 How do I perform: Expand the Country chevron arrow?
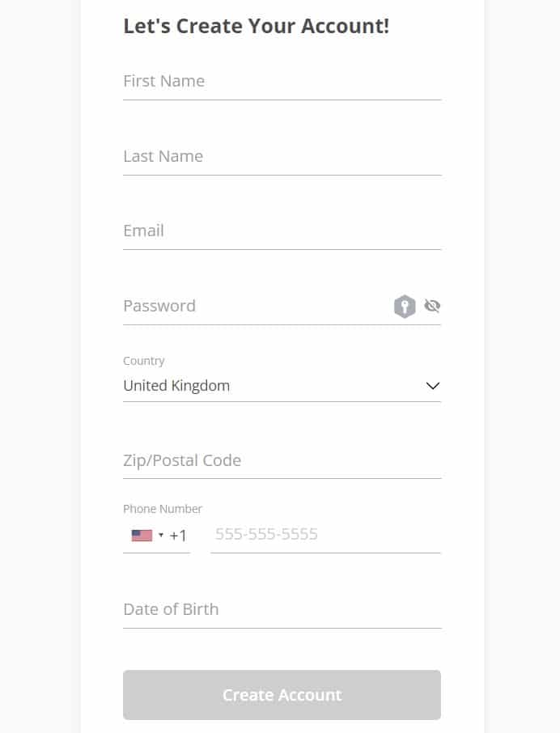[x=433, y=386]
